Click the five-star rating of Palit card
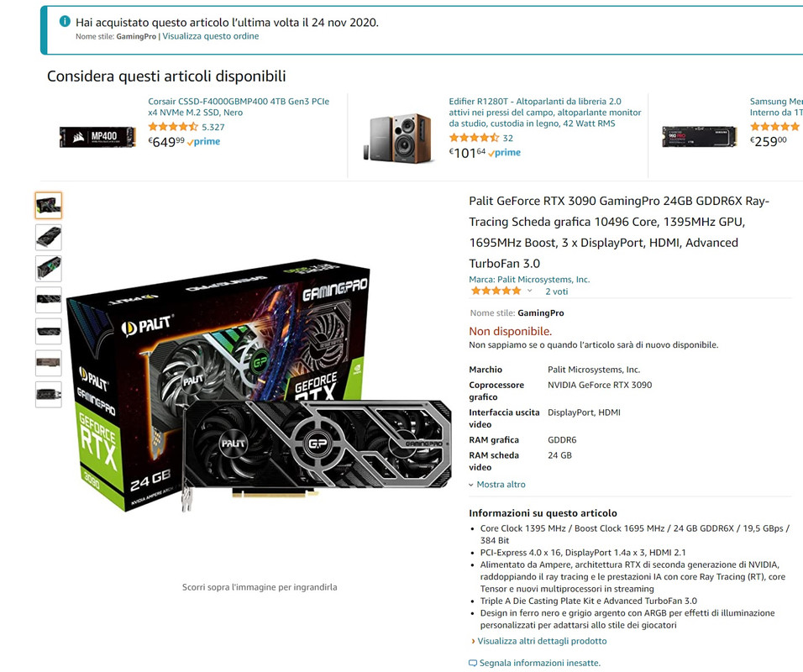This screenshot has width=803, height=672. (x=496, y=291)
